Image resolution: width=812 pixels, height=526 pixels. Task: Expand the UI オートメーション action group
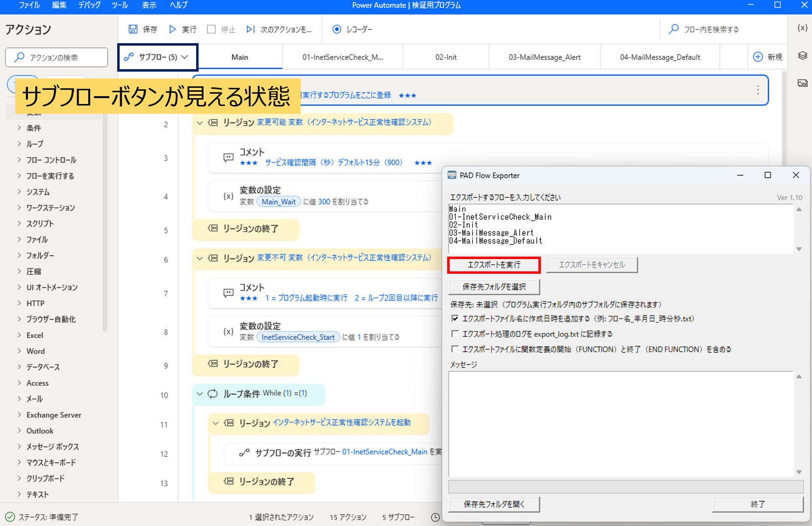click(19, 287)
